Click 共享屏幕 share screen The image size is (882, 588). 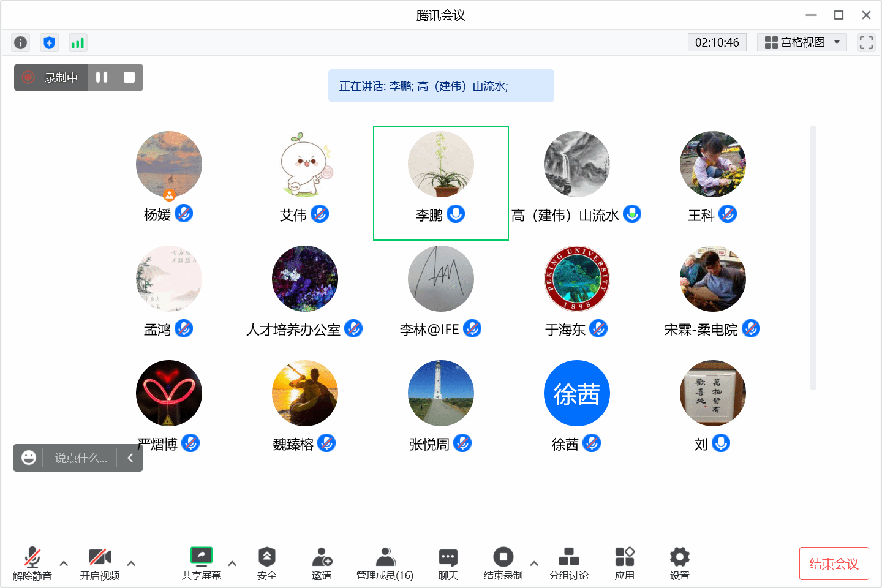pos(201,563)
